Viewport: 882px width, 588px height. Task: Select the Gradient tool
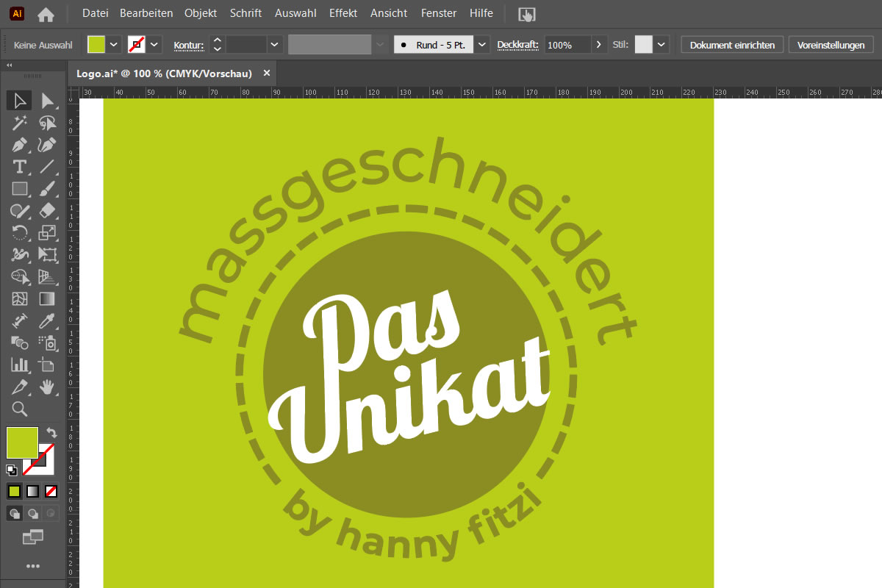click(x=48, y=299)
